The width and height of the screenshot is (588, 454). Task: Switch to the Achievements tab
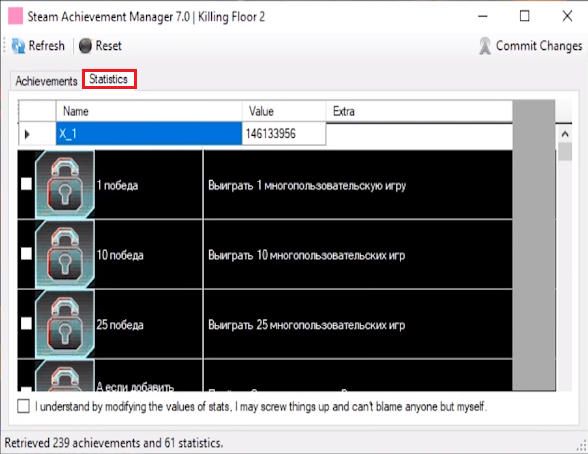click(46, 81)
